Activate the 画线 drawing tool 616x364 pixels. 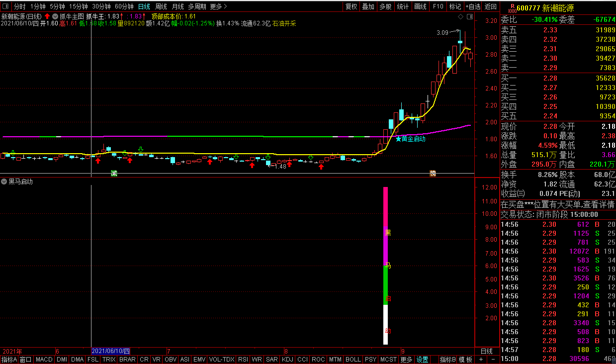[x=421, y=6]
